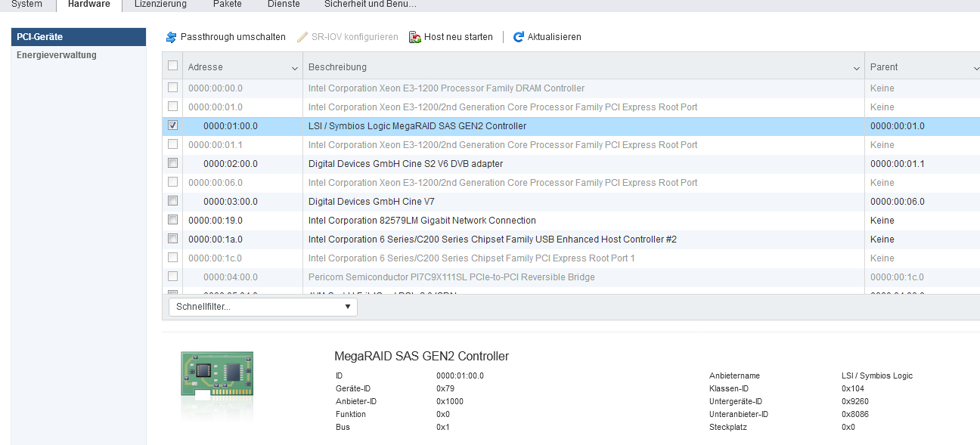Click the green PCI card image

pos(217,375)
